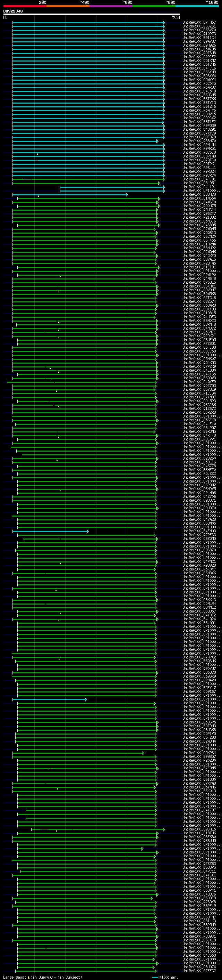The image size is (222, 980).
Task: Select the UniRef100_C4QYE9 label
Action: [x=199, y=382]
